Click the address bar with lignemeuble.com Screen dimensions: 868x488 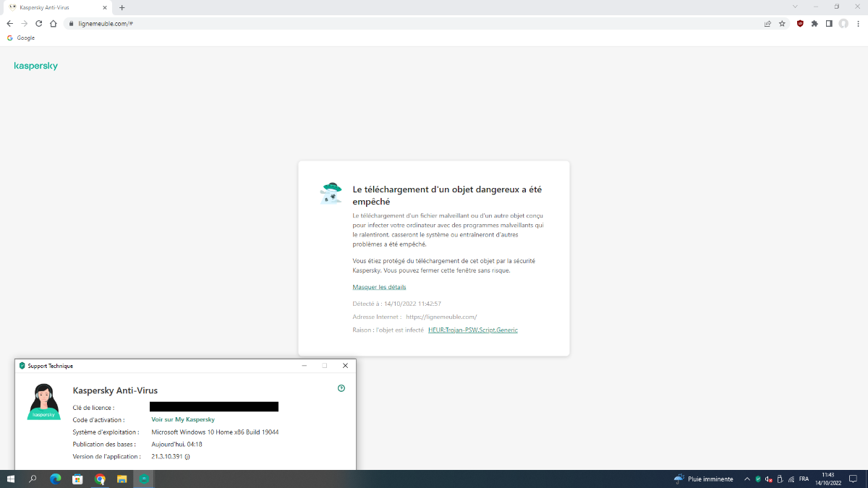(x=412, y=23)
